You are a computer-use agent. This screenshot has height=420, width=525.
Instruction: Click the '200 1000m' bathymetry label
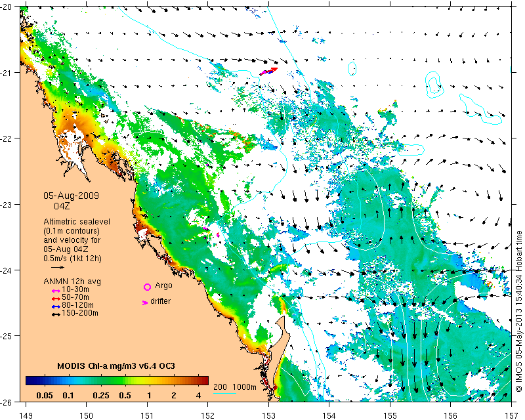coord(235,387)
